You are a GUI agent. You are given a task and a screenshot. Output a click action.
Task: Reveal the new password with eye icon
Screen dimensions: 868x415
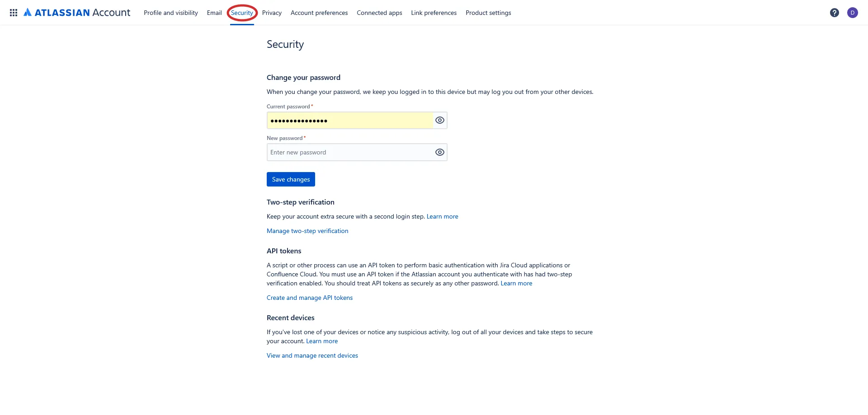(x=439, y=153)
